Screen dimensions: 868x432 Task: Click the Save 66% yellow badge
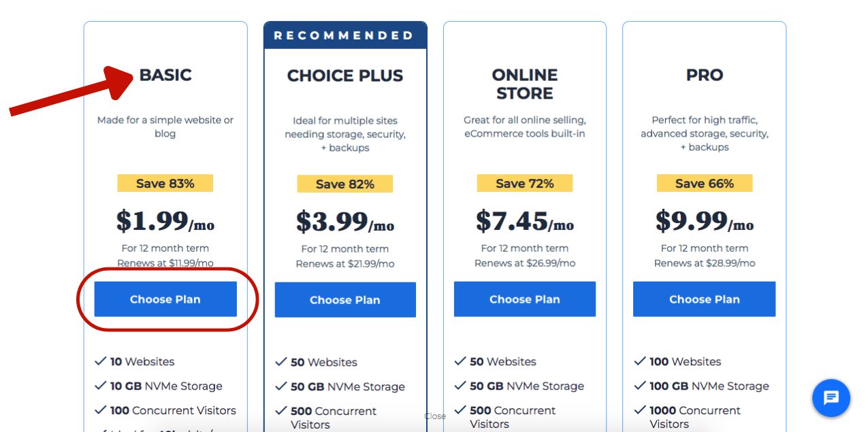pyautogui.click(x=705, y=183)
